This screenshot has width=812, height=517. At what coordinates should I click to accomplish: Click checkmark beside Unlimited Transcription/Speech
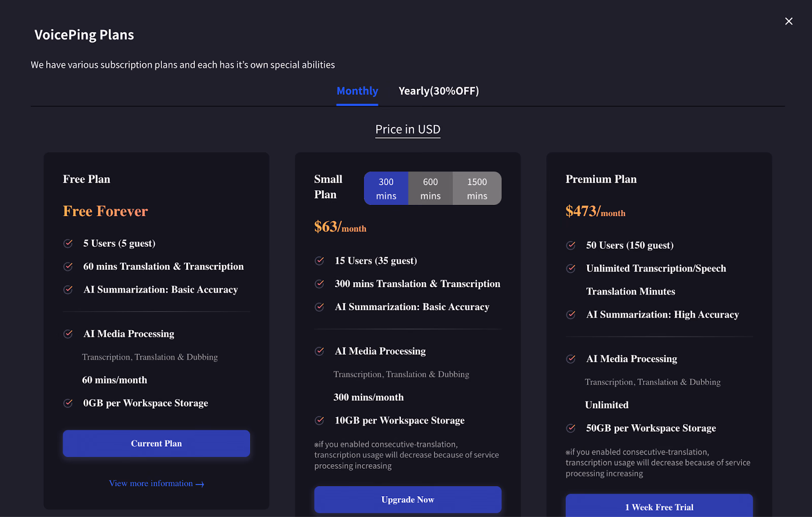coord(571,268)
